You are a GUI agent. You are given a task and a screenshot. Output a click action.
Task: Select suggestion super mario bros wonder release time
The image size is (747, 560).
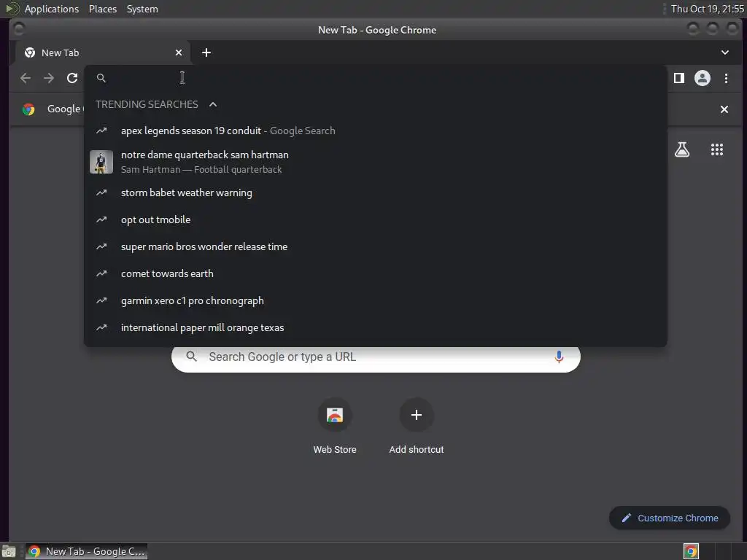[376, 246]
